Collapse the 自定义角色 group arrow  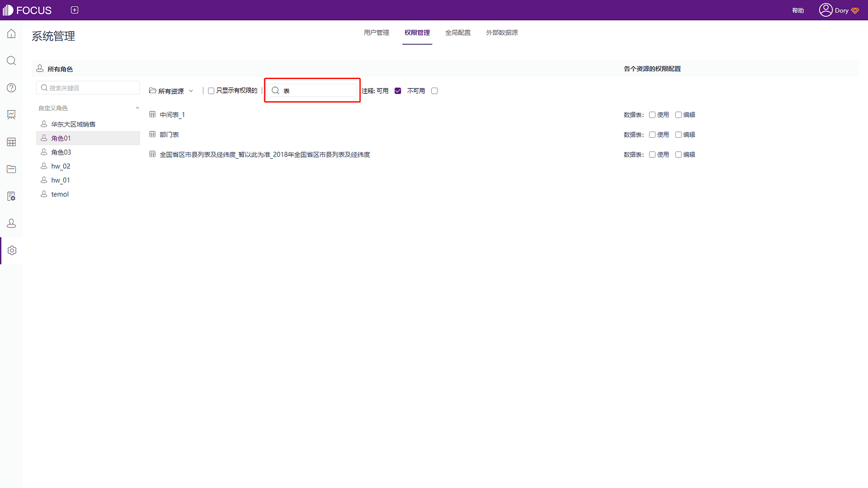tap(137, 108)
